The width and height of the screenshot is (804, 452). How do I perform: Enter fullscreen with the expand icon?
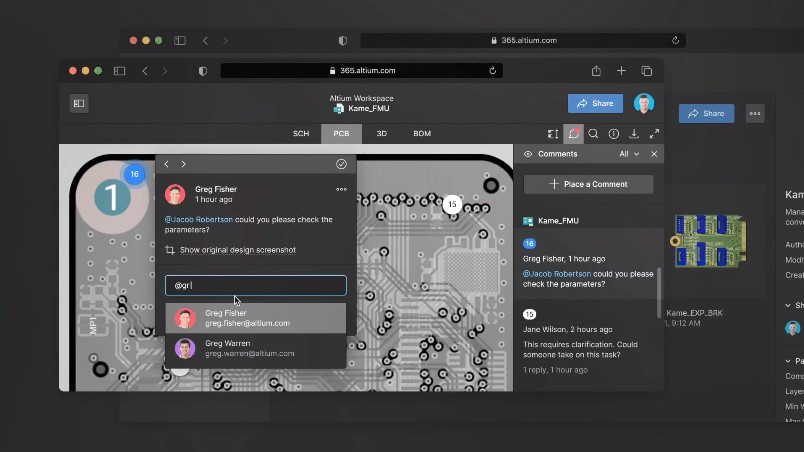654,134
